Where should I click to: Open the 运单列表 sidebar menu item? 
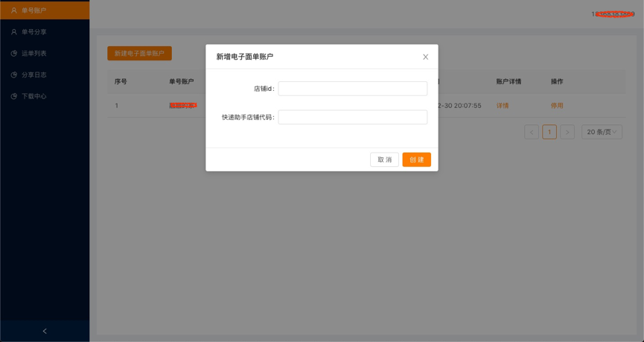(x=45, y=53)
